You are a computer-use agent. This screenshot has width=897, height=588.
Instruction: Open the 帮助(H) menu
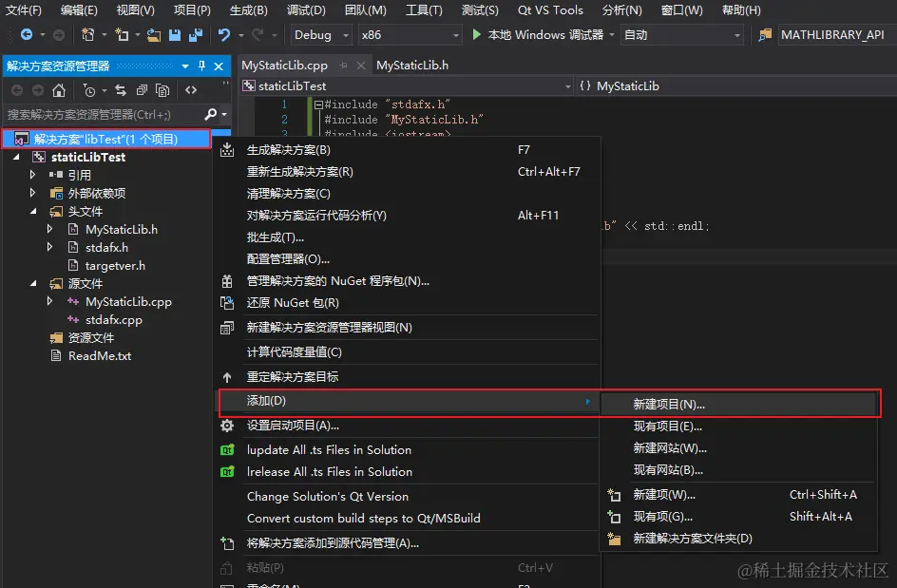tap(741, 10)
